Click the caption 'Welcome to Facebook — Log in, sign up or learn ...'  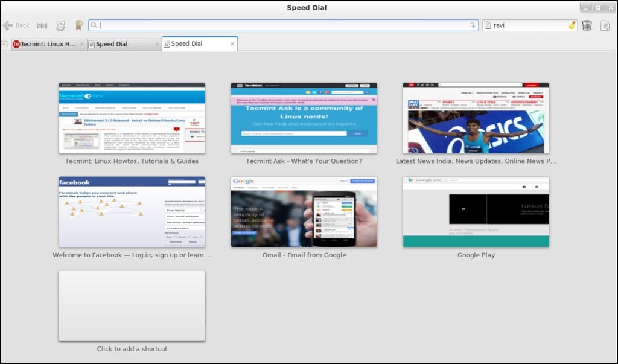point(132,255)
